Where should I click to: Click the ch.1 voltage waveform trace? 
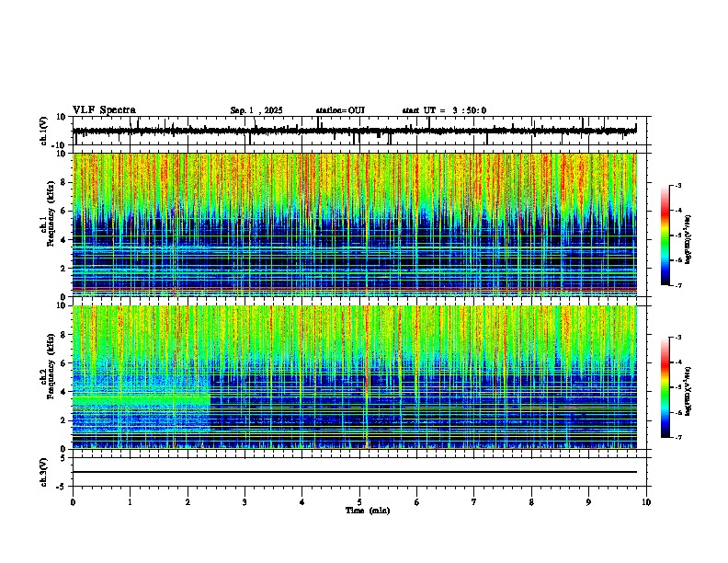[354, 131]
